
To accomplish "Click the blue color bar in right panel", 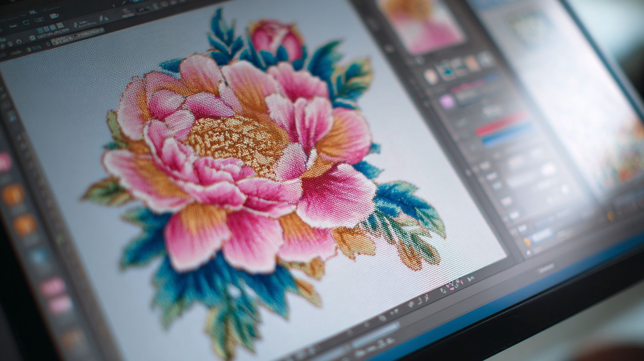I will (x=508, y=134).
